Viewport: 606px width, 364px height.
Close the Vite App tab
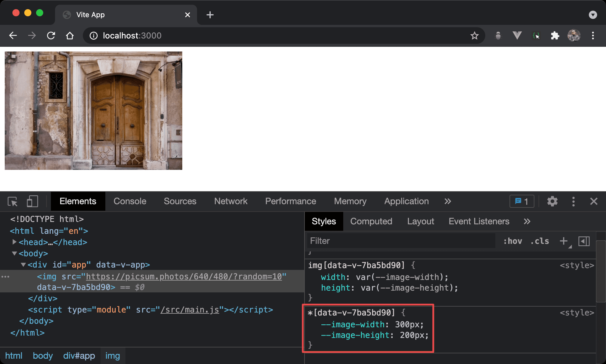[x=187, y=15]
